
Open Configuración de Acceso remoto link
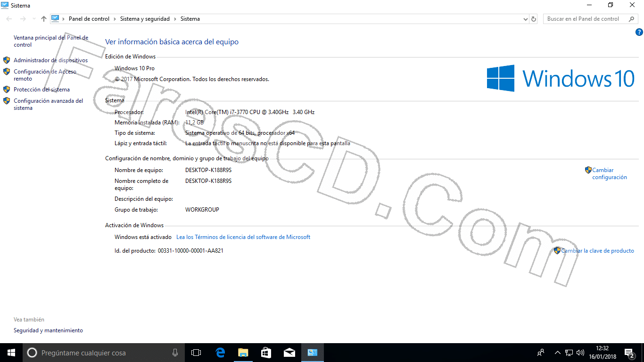click(x=45, y=75)
